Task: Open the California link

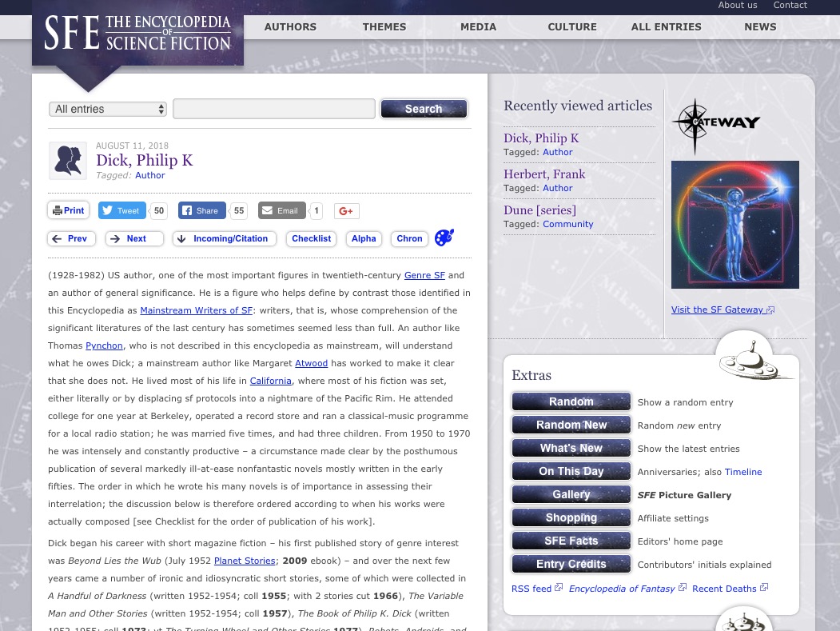Action: pos(270,381)
